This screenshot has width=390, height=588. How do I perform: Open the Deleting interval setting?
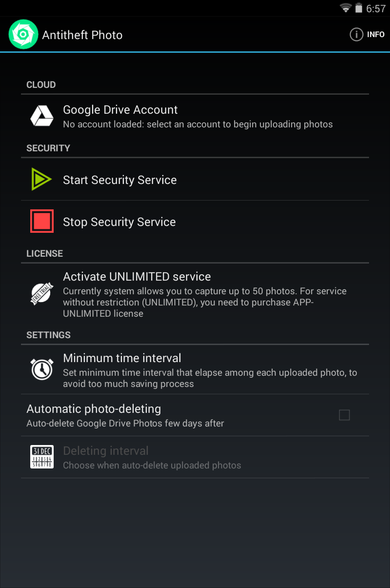point(195,457)
